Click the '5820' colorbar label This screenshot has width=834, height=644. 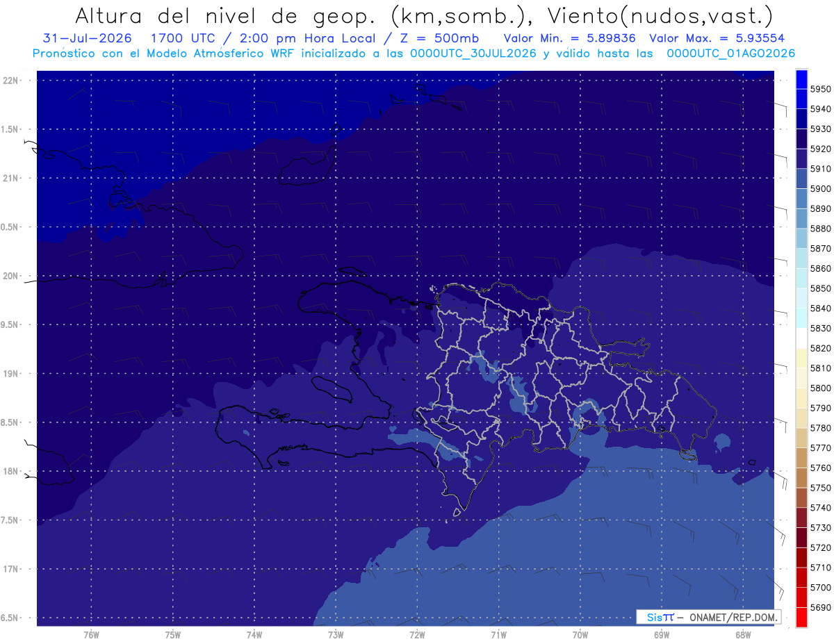(821, 348)
